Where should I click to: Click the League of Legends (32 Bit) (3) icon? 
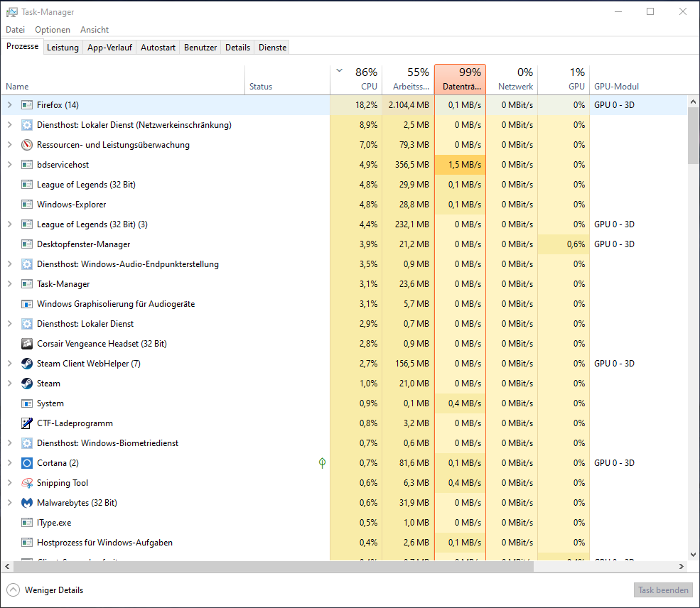pyautogui.click(x=27, y=224)
